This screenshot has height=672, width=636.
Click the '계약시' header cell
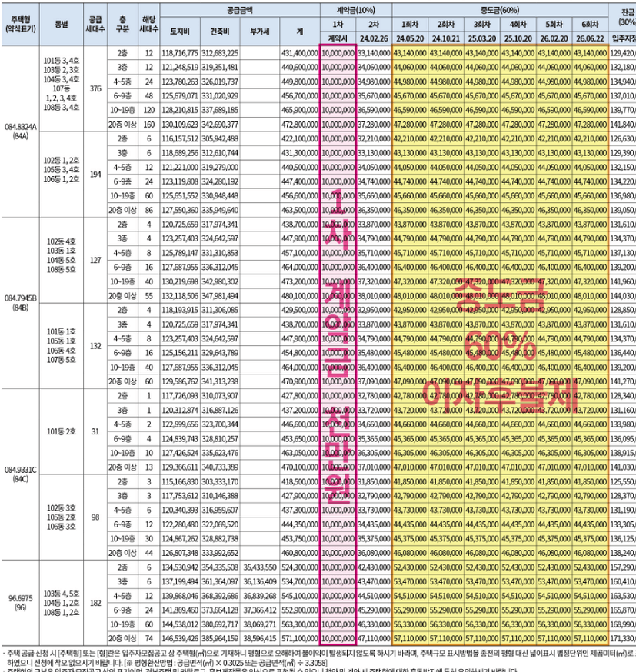(338, 38)
